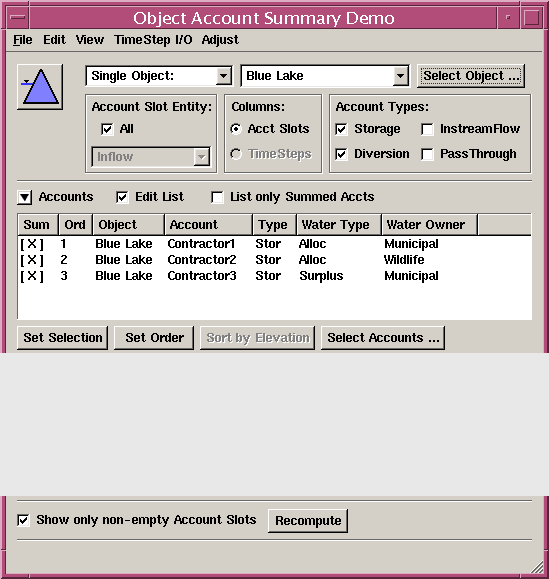Enable the InstreamFlow account type checkbox
This screenshot has height=579, width=549.
click(427, 129)
